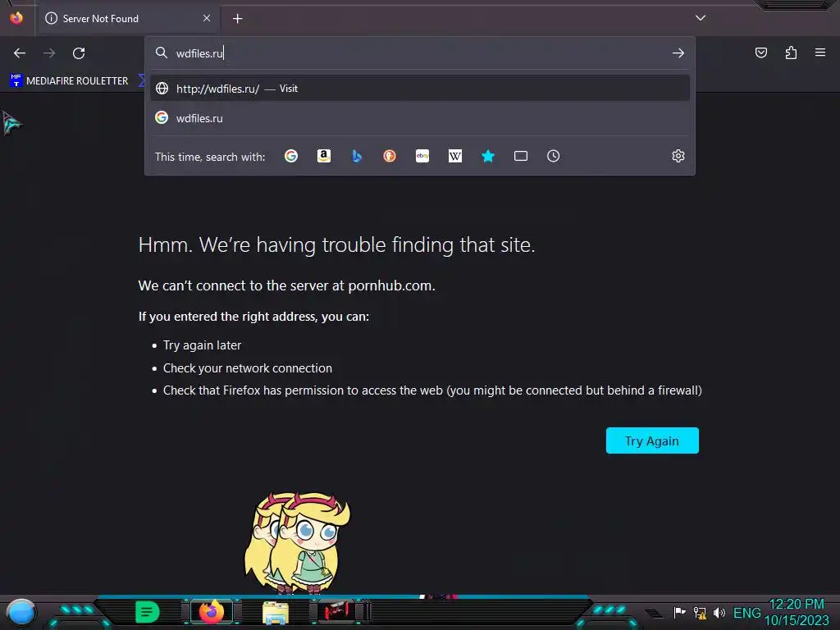Open MEDIAFIRE ROULETTER bookmark
This screenshot has height=630, width=840.
[x=69, y=81]
